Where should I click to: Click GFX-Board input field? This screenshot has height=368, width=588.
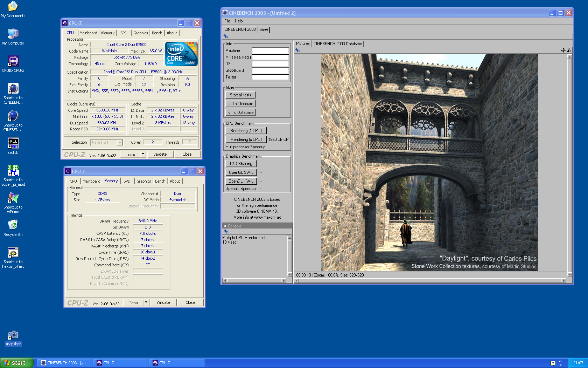[x=270, y=70]
